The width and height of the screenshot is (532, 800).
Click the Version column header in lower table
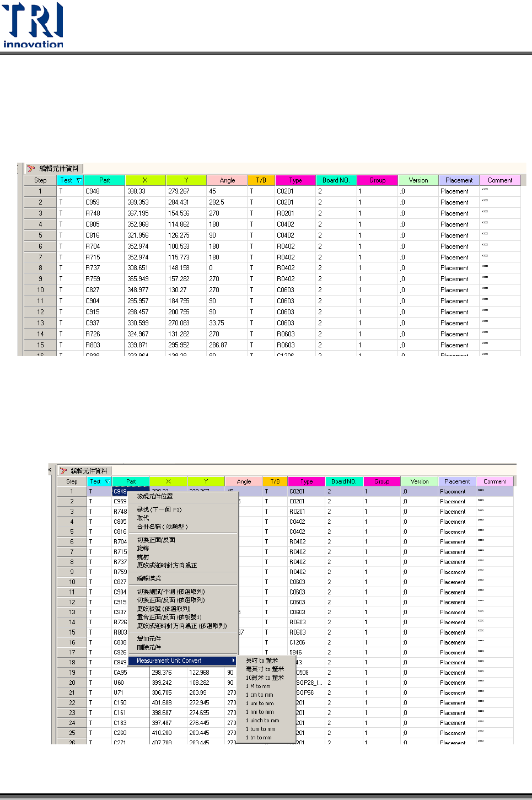[420, 481]
